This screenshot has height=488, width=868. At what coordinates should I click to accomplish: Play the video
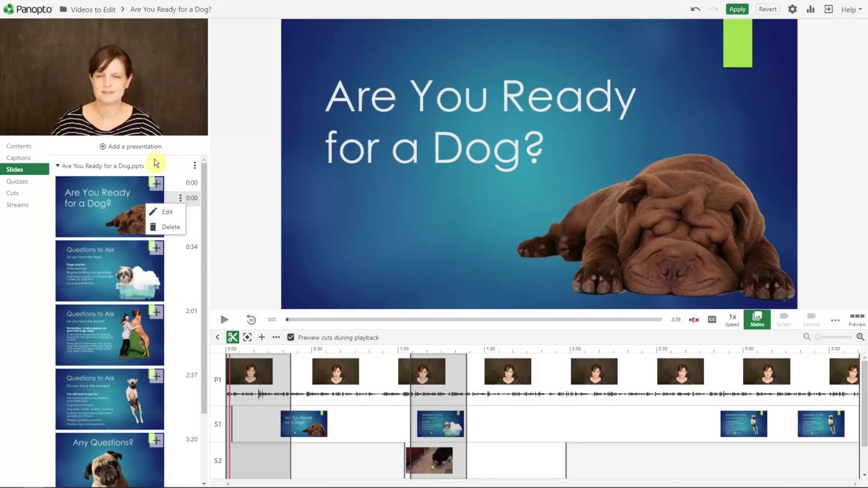(x=224, y=319)
